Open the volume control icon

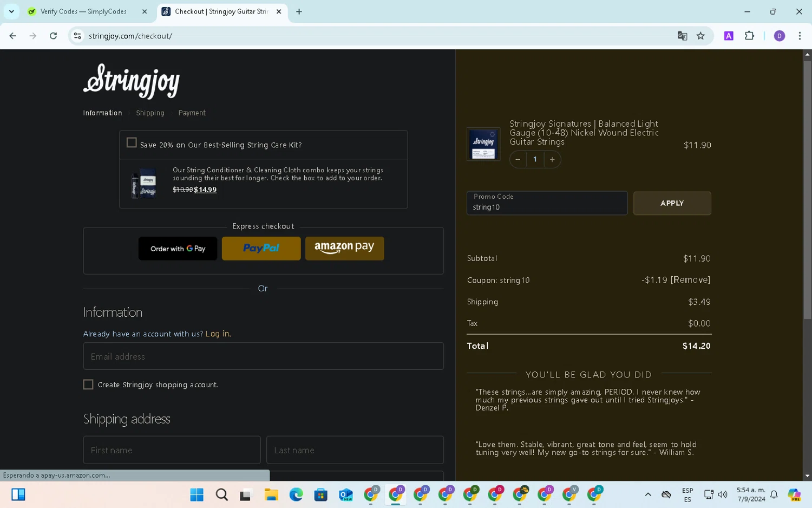tap(723, 494)
